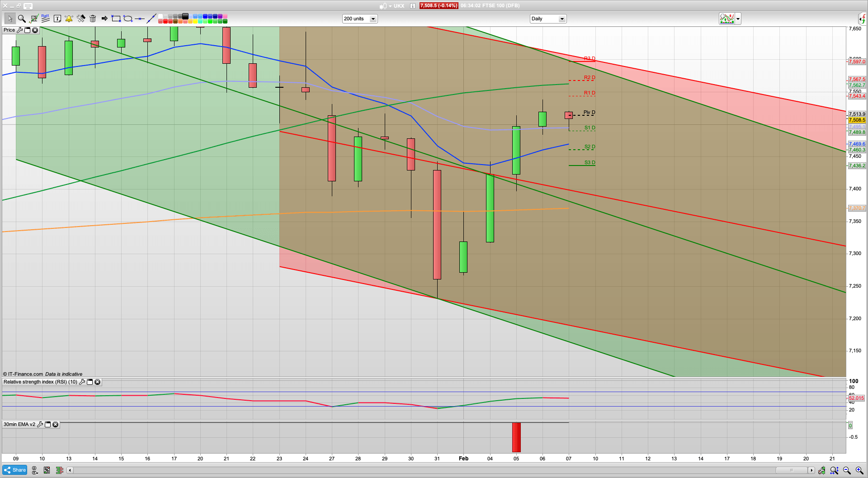
Task: Pick the yellow color swatch
Action: [195, 21]
